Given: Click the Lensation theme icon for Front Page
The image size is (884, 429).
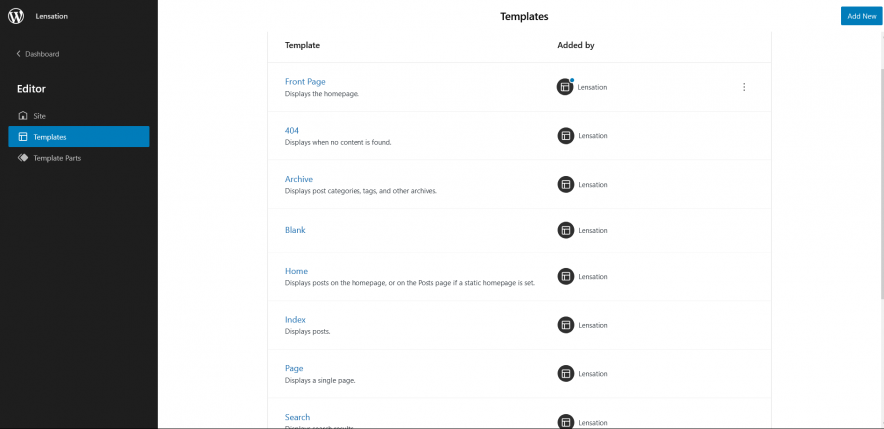Looking at the screenshot, I should (565, 87).
